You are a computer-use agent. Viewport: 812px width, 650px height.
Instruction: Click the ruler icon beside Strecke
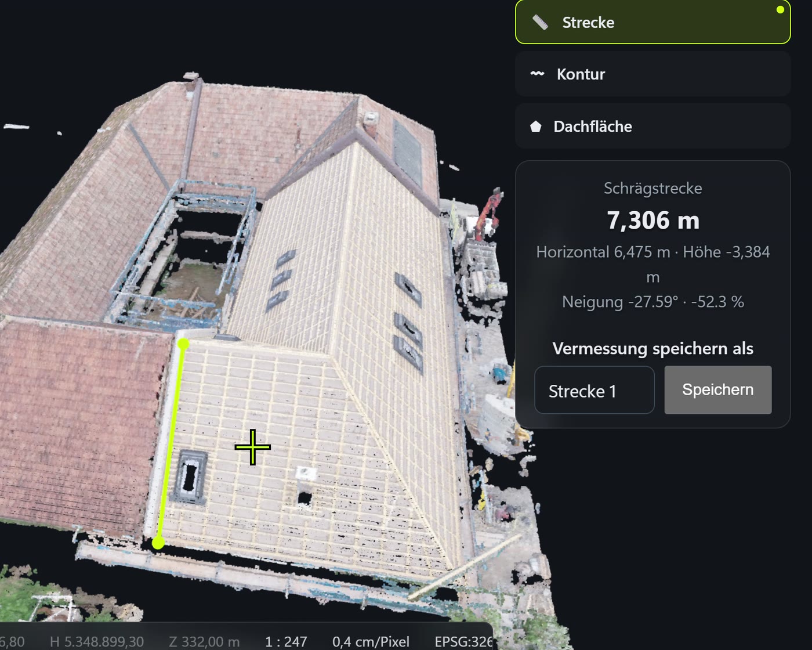click(540, 23)
